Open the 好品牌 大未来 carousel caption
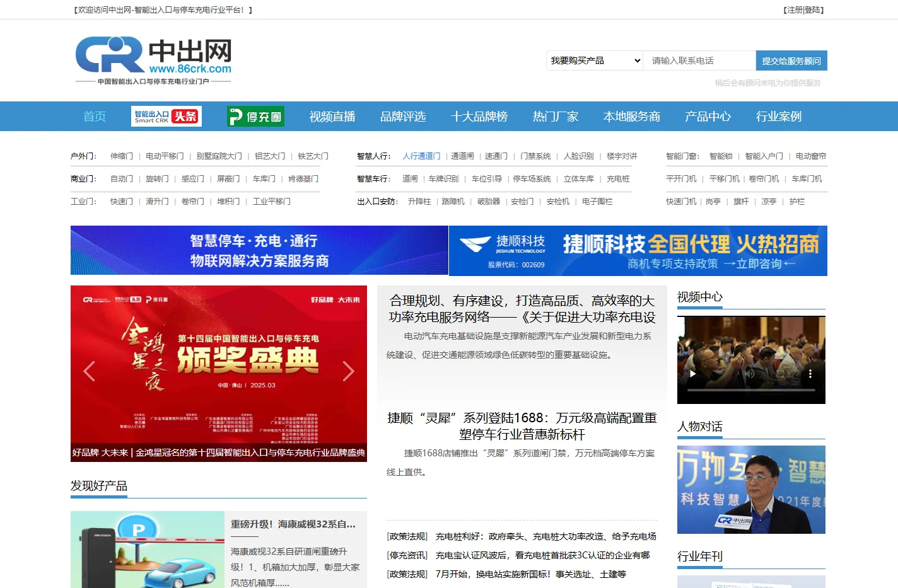The height and width of the screenshot is (588, 898). tap(219, 453)
